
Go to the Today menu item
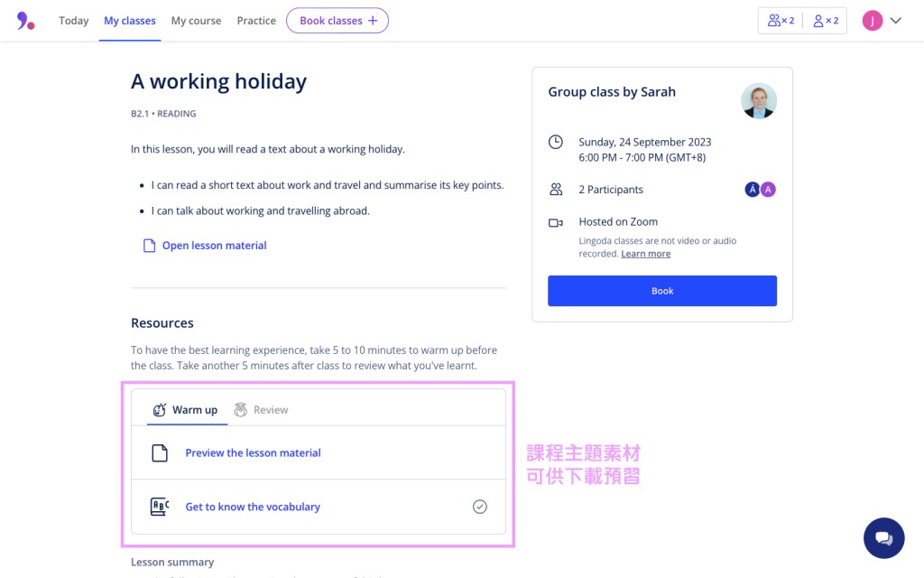click(x=74, y=21)
